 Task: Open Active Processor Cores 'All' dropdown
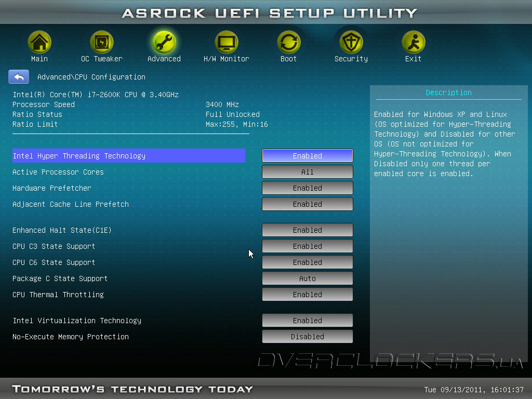point(308,172)
